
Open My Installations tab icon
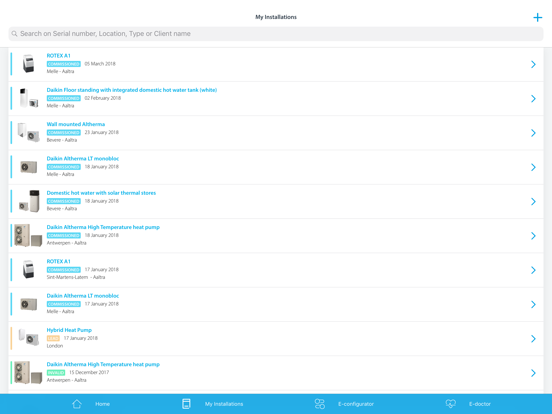point(186,404)
